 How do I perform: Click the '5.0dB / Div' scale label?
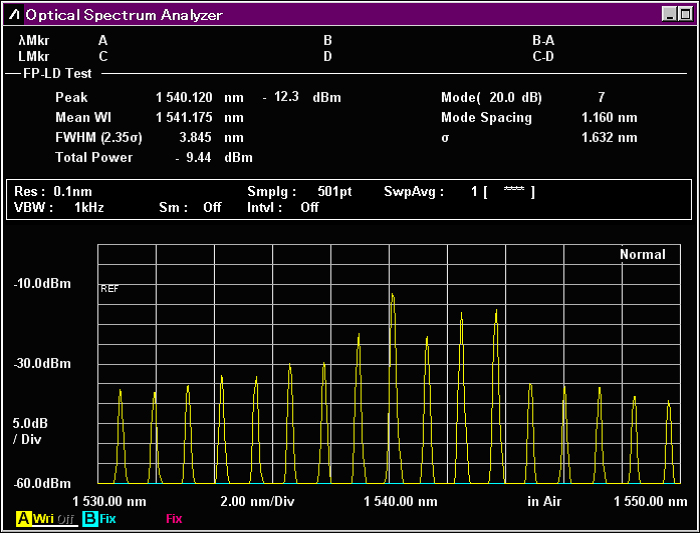click(x=30, y=431)
